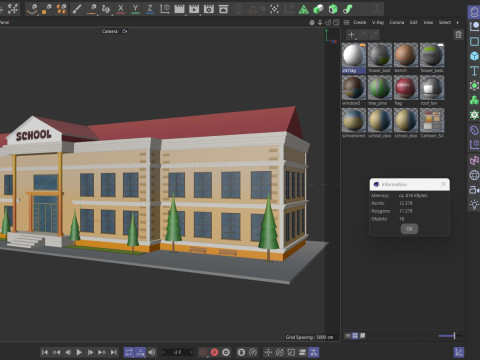480x360 pixels.
Task: Click the globe environment icon
Action: point(474,175)
